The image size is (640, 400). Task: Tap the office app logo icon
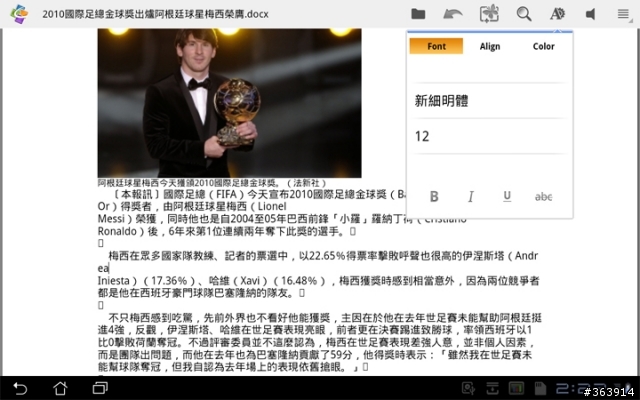(19, 14)
